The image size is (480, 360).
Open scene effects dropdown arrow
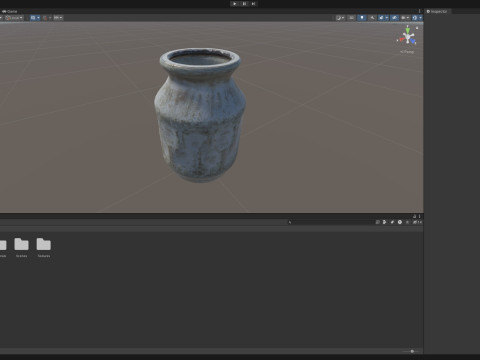tap(387, 18)
